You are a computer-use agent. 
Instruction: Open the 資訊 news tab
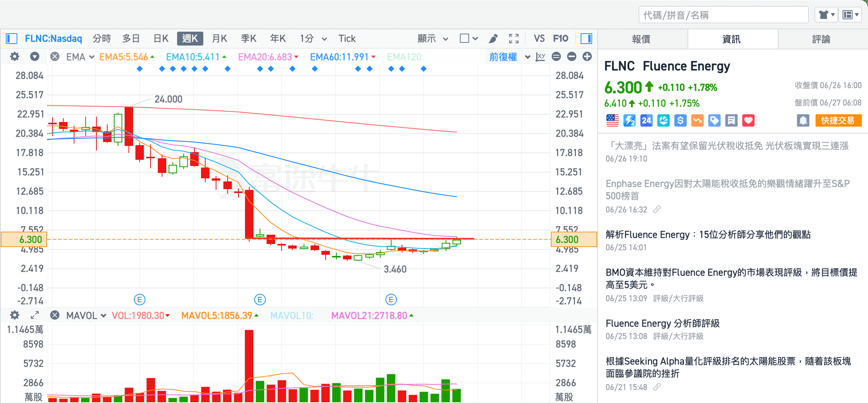point(733,39)
